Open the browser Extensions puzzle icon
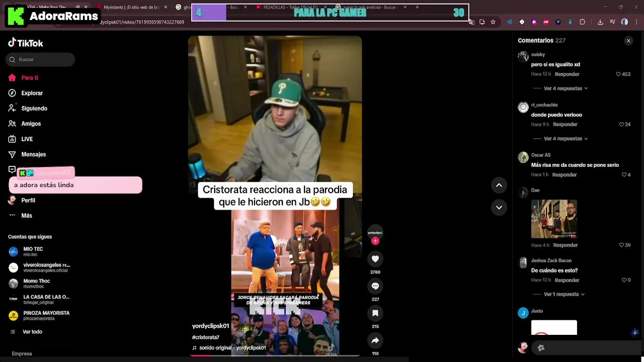Screen dimensions: 644x362 click(x=583, y=22)
